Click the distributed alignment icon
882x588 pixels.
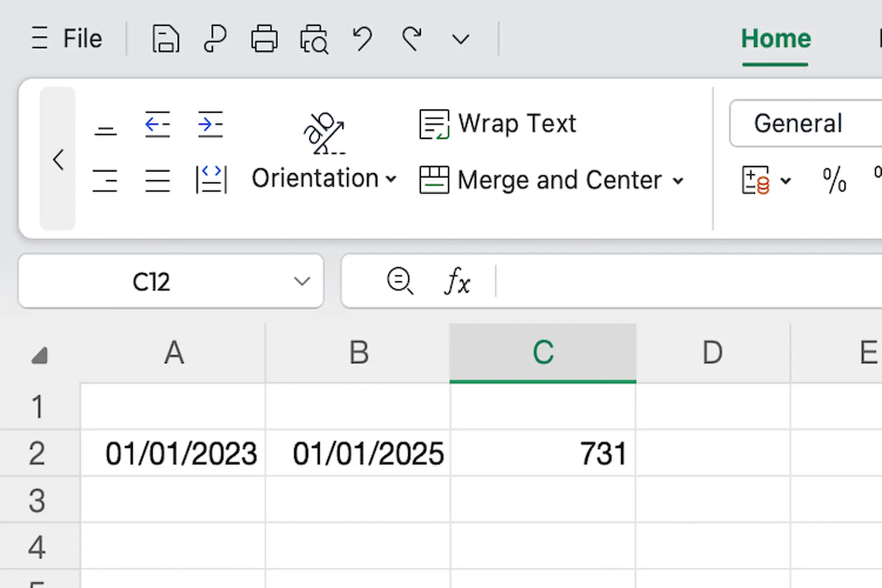(211, 180)
